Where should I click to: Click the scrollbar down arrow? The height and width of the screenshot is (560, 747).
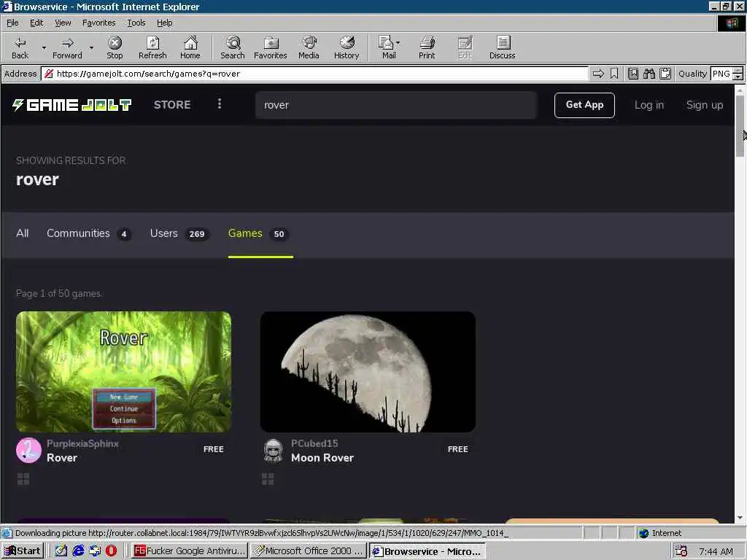tap(740, 518)
